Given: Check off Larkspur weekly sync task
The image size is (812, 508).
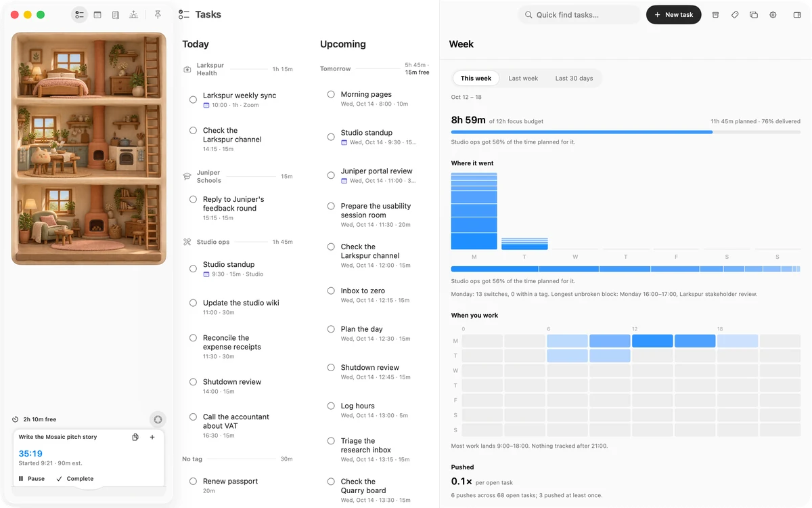Looking at the screenshot, I should coord(193,100).
